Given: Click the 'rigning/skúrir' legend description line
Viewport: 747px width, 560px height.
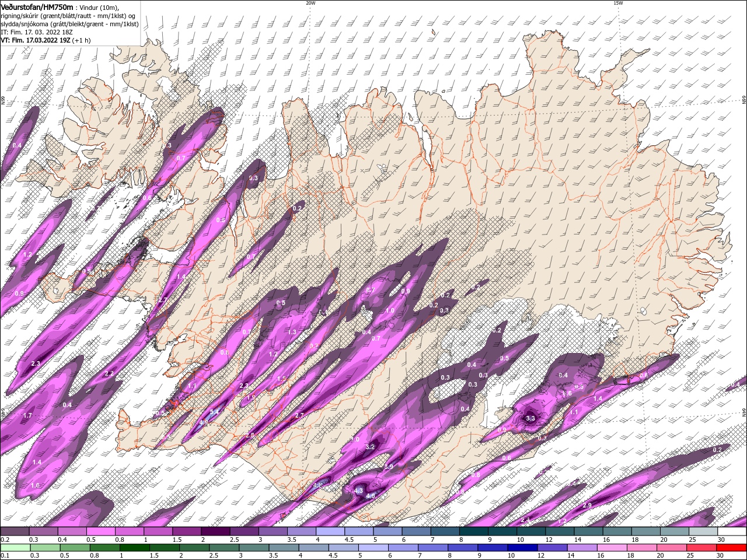Looking at the screenshot, I should coord(68,16).
